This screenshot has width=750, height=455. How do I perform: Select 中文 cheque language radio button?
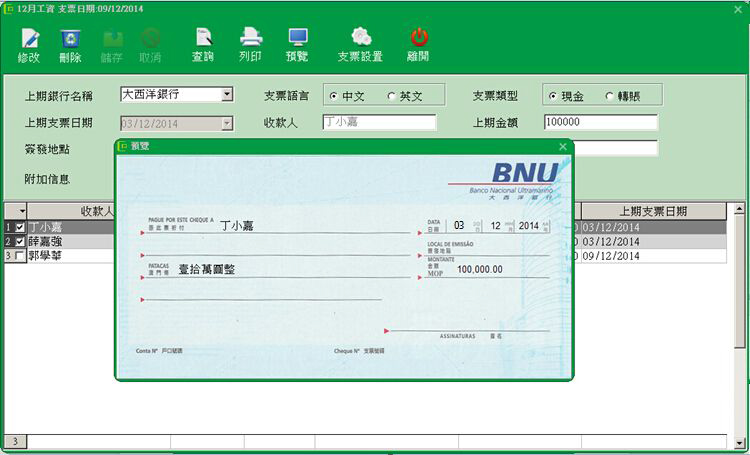coord(333,97)
